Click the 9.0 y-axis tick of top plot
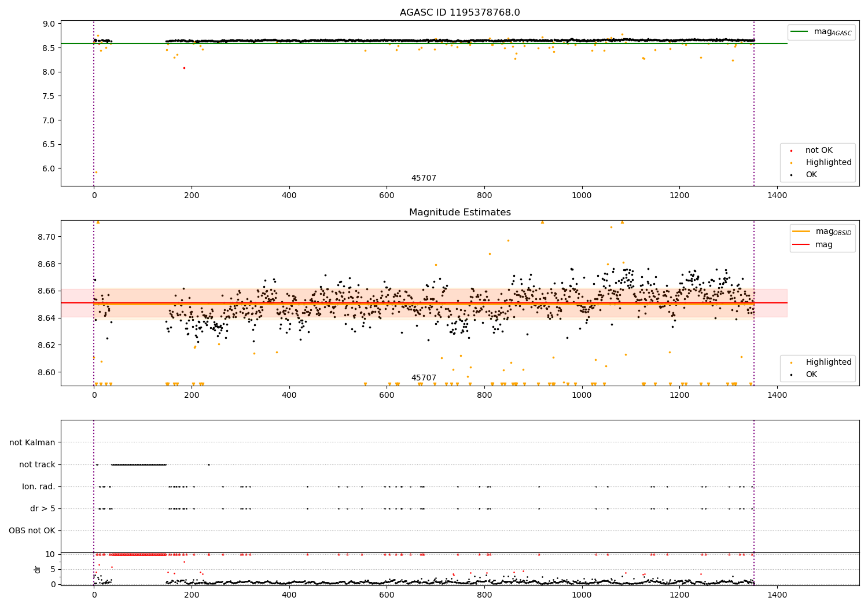This screenshot has height=608, width=868. pyautogui.click(x=49, y=24)
